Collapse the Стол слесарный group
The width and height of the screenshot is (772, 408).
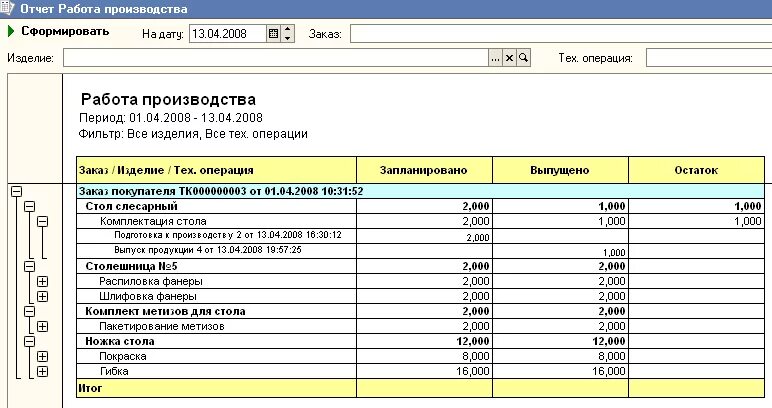click(x=30, y=206)
